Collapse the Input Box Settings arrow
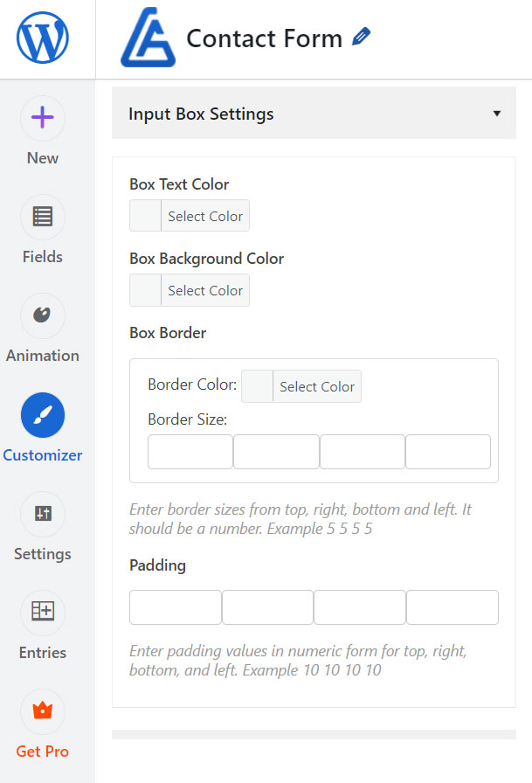This screenshot has width=532, height=783. 496,114
